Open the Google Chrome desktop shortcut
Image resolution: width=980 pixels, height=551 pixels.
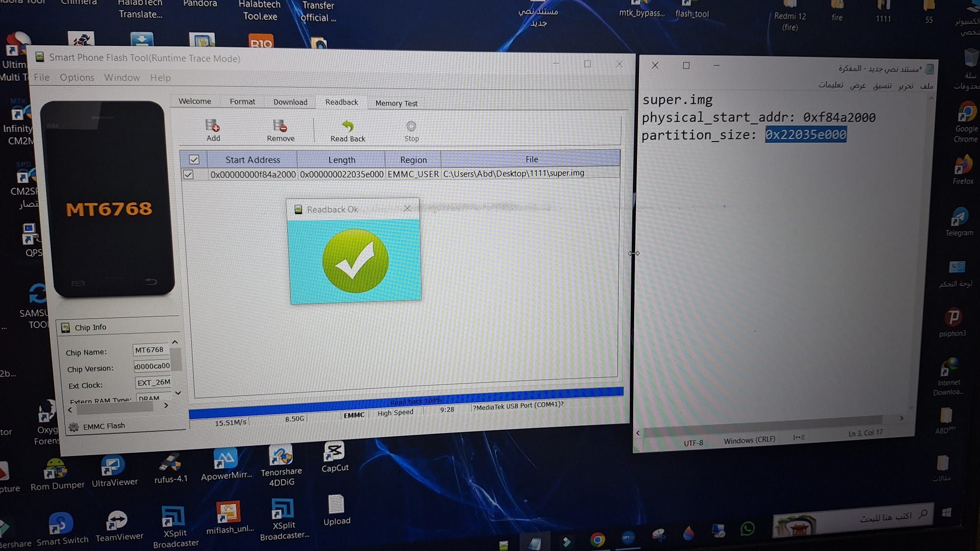[966, 122]
